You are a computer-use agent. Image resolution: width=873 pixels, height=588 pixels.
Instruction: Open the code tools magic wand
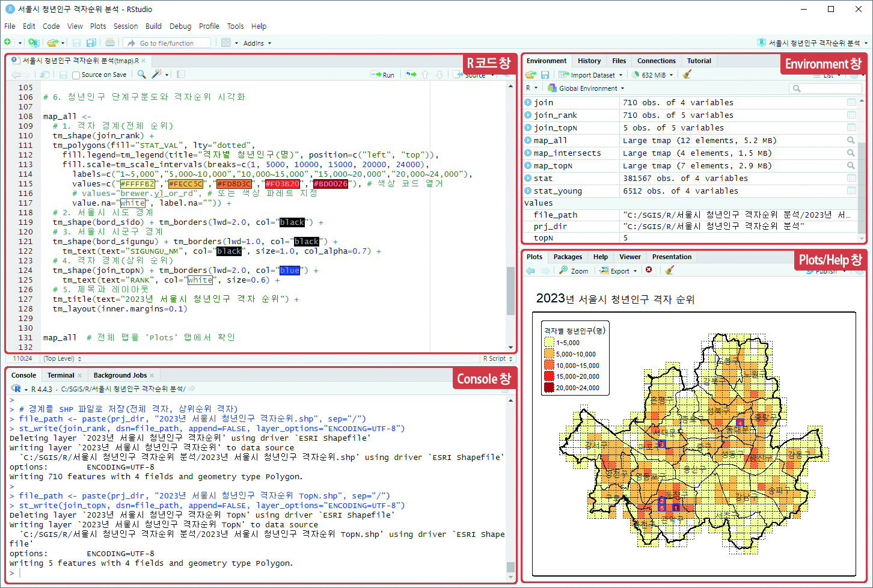(x=157, y=75)
